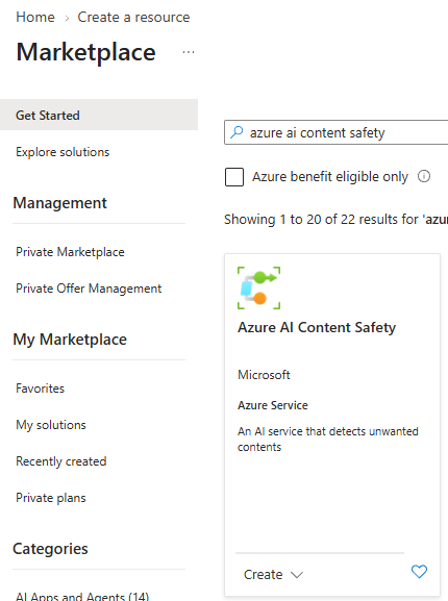Open Private plans section
448x601 pixels.
[51, 498]
